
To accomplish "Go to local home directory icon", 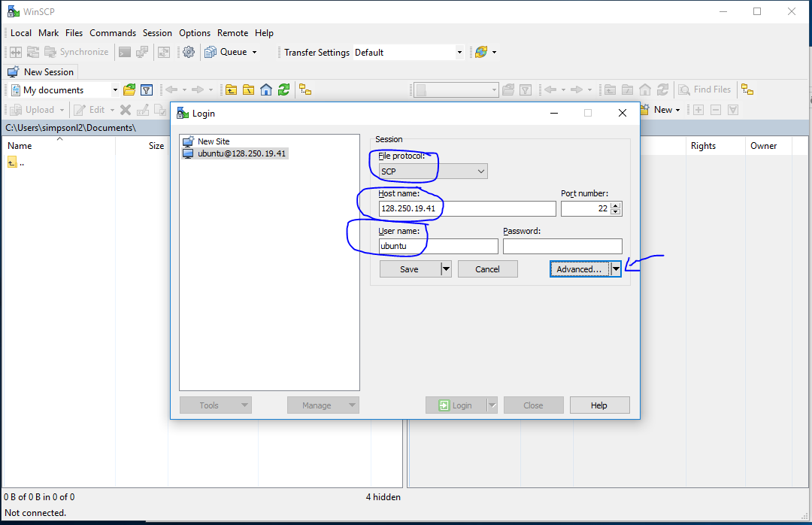I will (266, 90).
